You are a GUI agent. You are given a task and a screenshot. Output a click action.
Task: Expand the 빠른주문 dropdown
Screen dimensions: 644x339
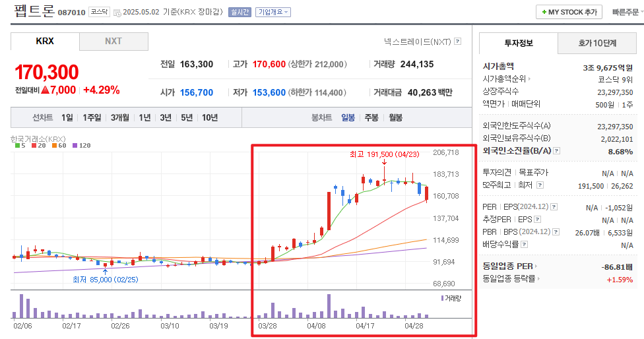click(x=628, y=13)
